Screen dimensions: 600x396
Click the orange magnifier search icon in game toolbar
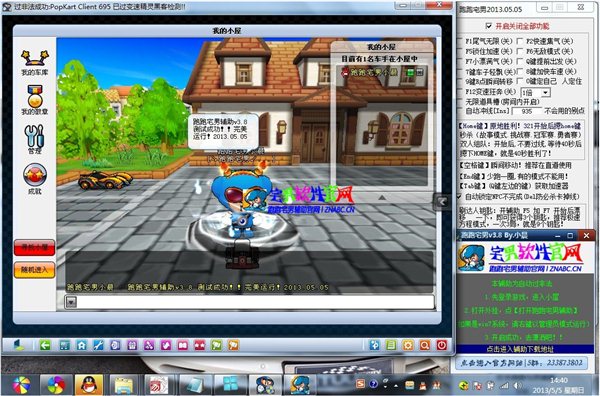click(x=425, y=345)
